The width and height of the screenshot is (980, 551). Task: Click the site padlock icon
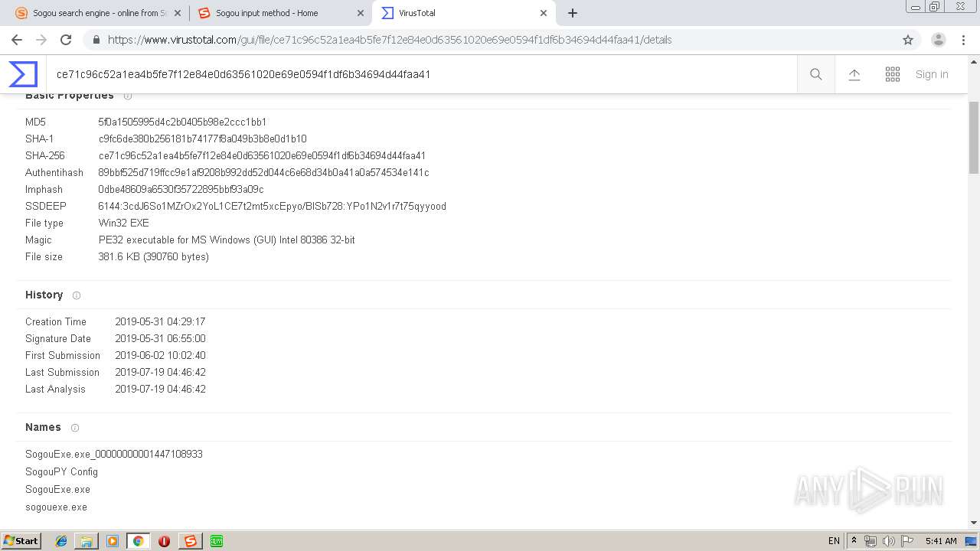(96, 40)
